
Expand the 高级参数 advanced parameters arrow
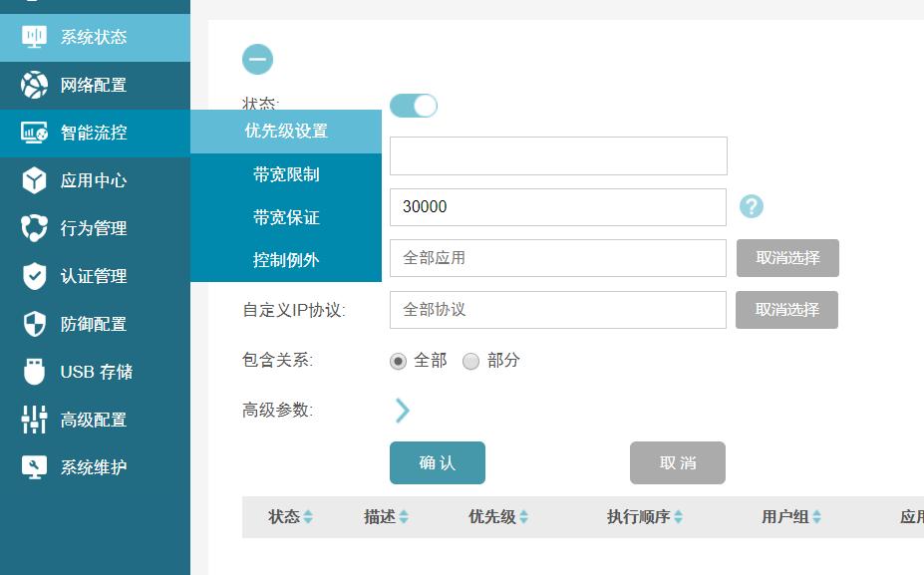403,410
